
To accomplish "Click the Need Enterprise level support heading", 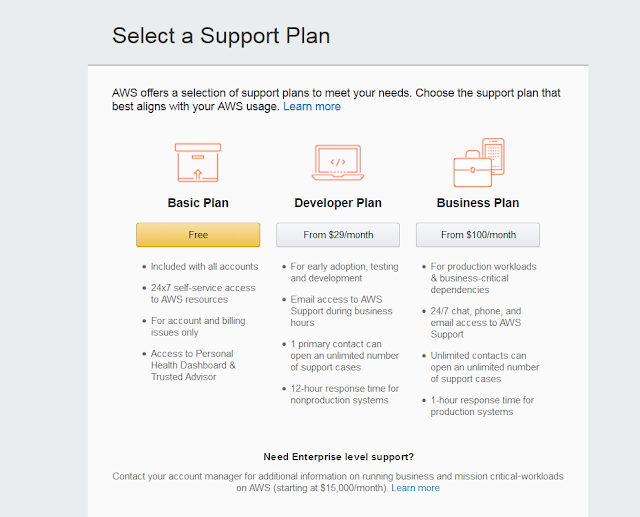I will (338, 456).
